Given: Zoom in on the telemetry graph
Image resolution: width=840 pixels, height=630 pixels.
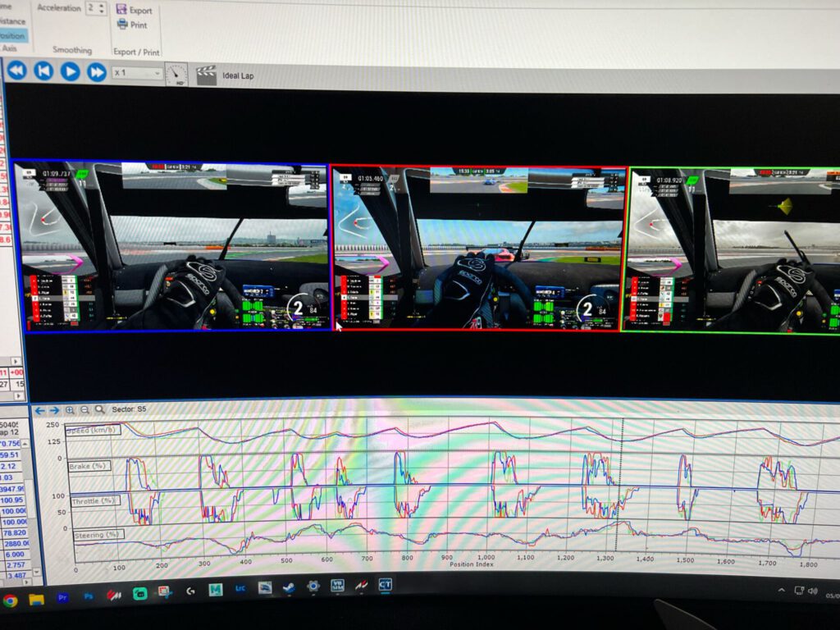Looking at the screenshot, I should coord(71,409).
